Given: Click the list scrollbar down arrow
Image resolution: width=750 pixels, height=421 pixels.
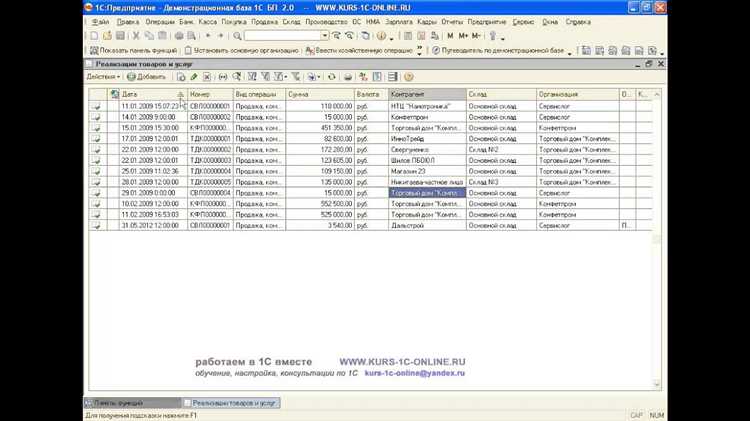Looking at the screenshot, I should pos(657,384).
